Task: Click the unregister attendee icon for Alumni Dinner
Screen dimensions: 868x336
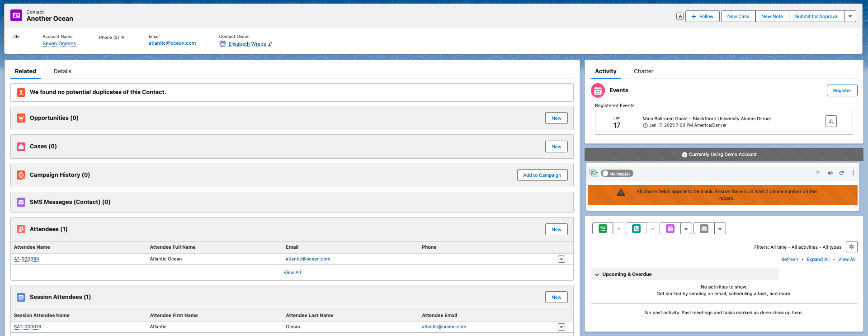Action: coord(831,121)
